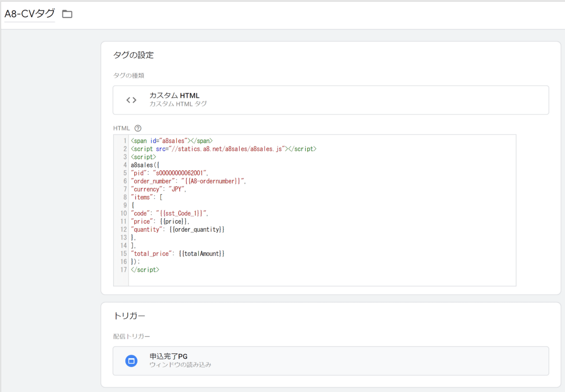565x392 pixels.
Task: Click the タグの設定 section heading
Action: click(x=133, y=55)
